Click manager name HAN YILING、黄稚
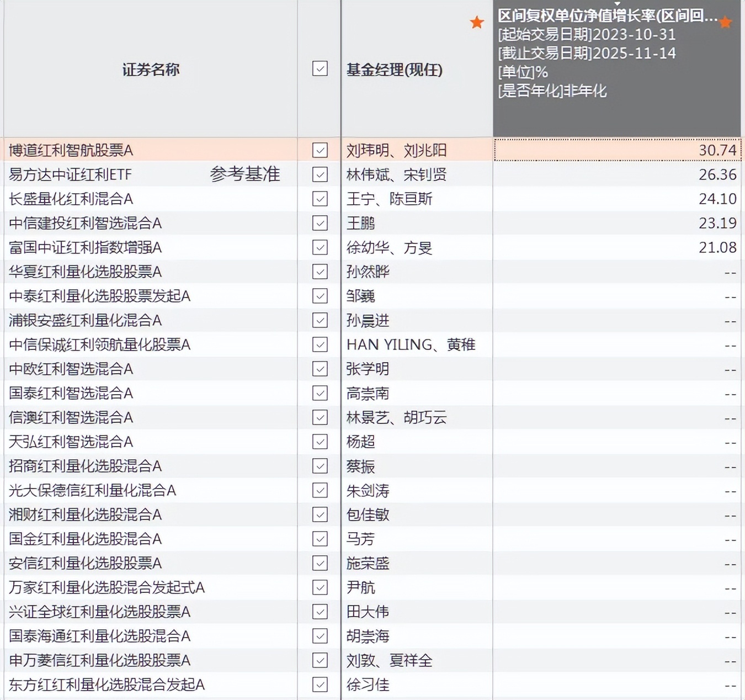Viewport: 745px width, 700px height. (411, 344)
